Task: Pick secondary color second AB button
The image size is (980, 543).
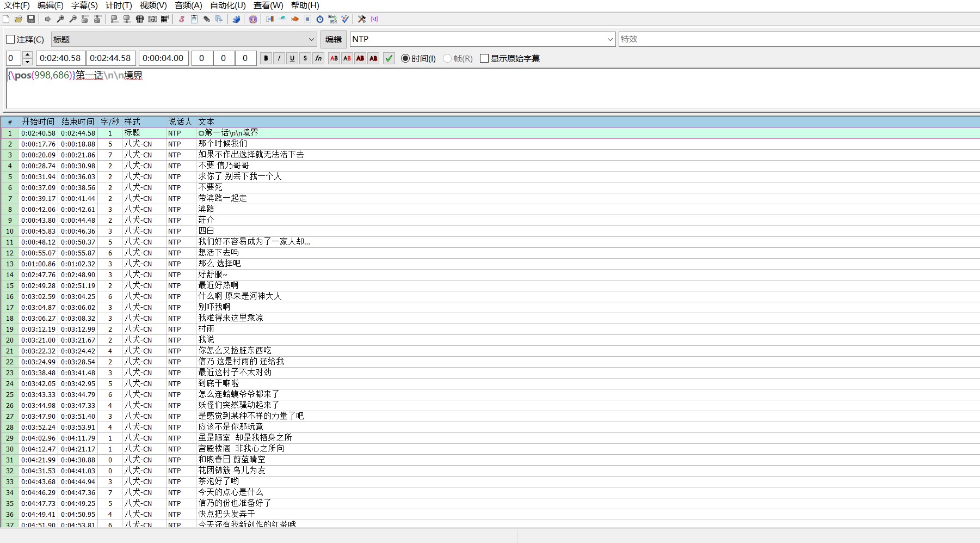Action: tap(347, 58)
